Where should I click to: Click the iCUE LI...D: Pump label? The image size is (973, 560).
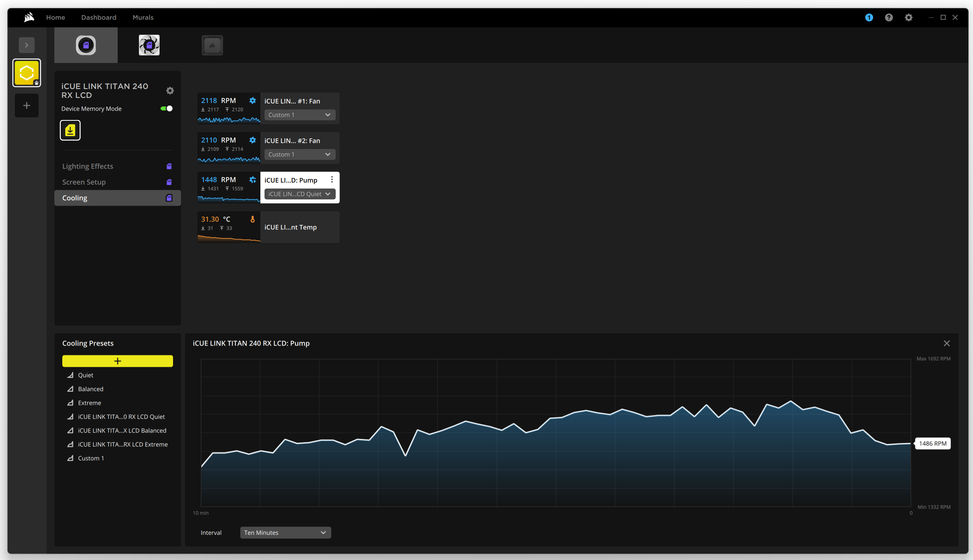[291, 180]
